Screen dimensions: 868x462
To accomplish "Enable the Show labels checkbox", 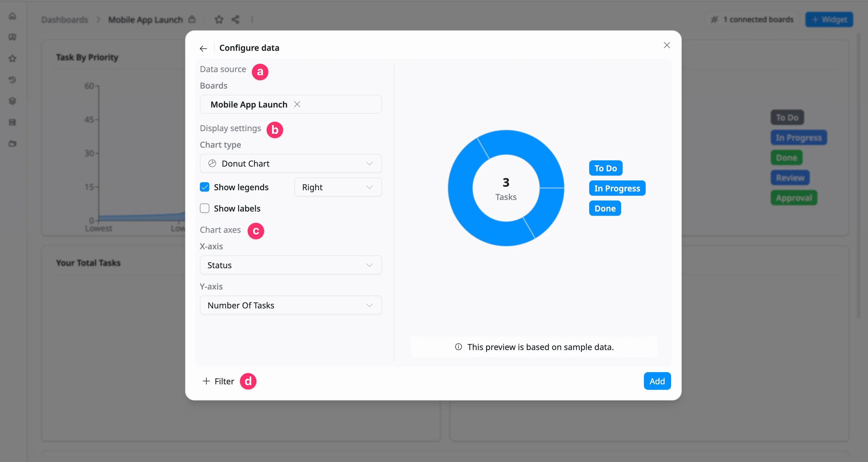I will coord(205,208).
